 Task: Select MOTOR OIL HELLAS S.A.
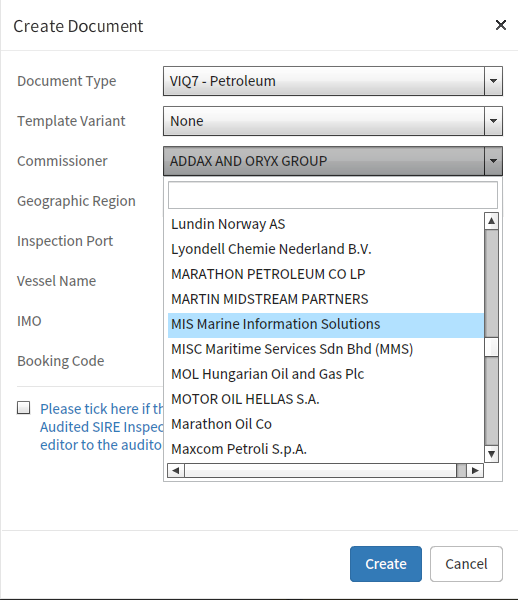(x=326, y=399)
